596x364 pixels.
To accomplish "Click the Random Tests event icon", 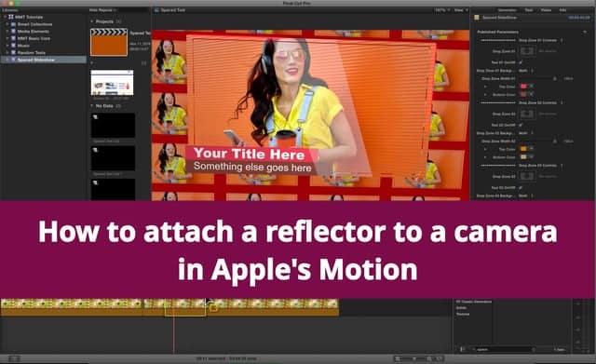I will tap(13, 53).
